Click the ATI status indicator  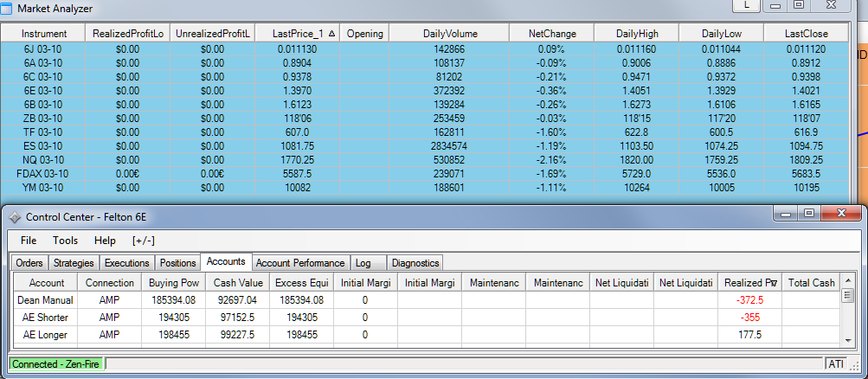[x=837, y=364]
